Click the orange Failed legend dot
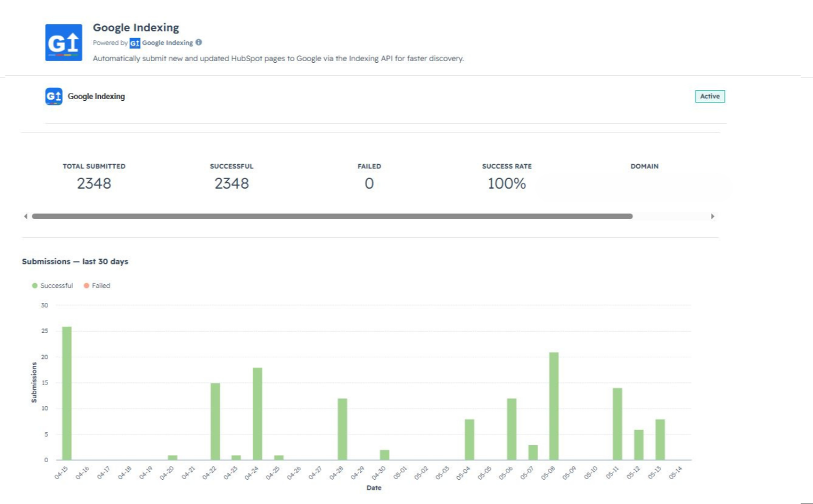The height and width of the screenshot is (504, 813). click(x=87, y=286)
